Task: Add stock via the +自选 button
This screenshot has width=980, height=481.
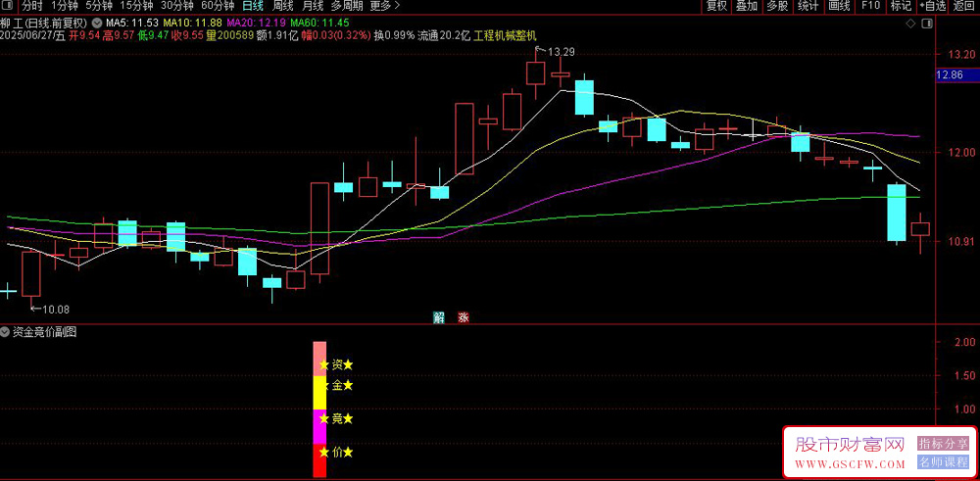Action: (x=933, y=6)
